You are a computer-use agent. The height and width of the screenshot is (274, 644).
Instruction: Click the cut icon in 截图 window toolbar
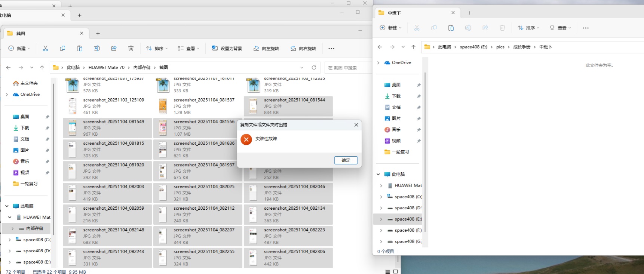pyautogui.click(x=45, y=48)
